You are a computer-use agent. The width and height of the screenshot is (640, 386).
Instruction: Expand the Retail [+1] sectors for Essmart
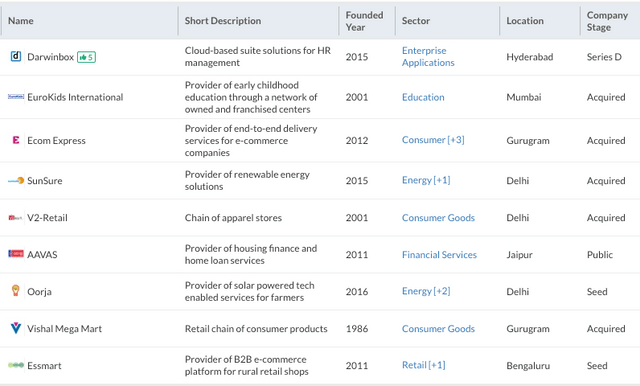[423, 365]
